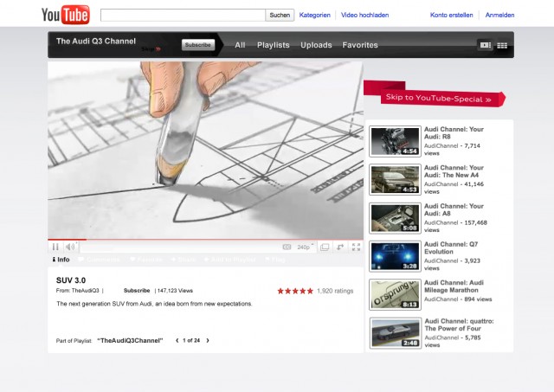554x392 pixels.
Task: Click the Flag action below the player
Action: point(275,260)
